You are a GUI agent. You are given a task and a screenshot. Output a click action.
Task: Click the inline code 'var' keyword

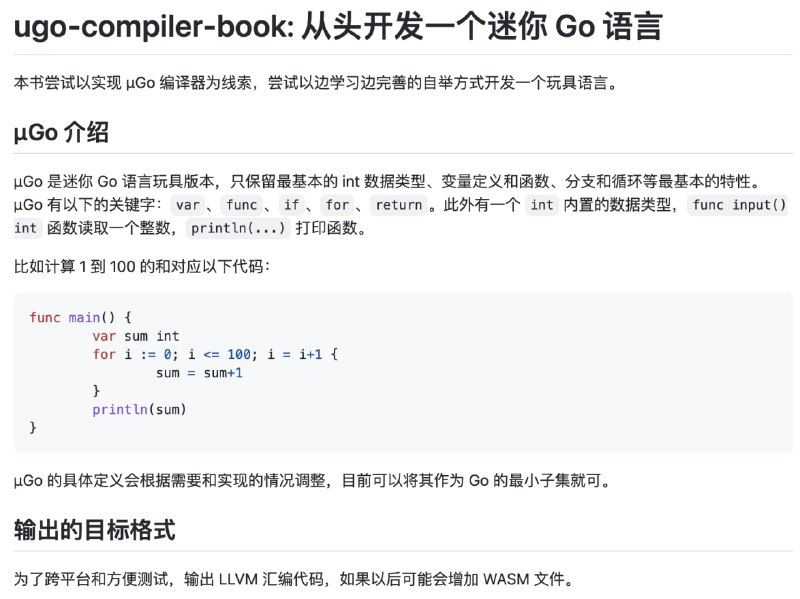pos(187,205)
